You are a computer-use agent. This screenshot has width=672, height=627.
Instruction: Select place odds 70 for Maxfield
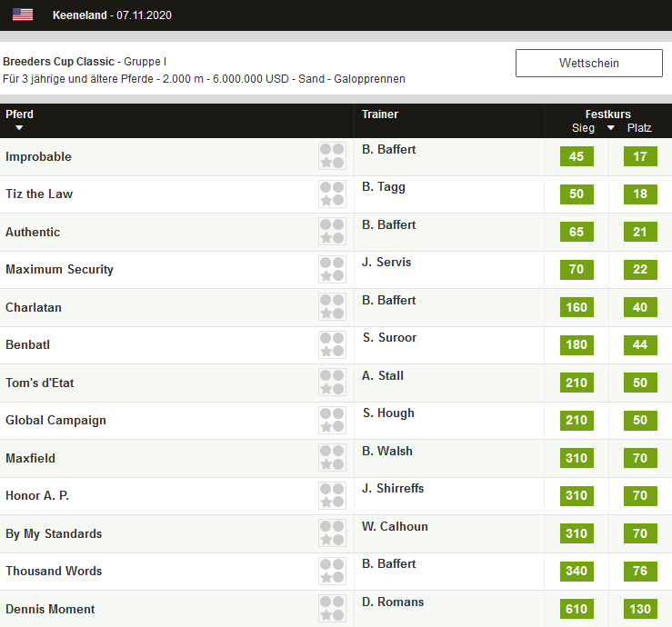coord(640,458)
